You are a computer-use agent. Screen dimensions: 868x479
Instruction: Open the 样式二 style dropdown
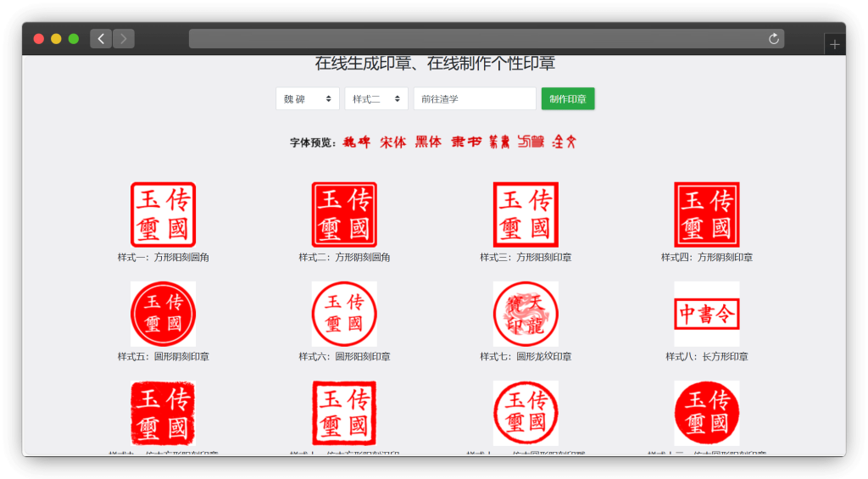(x=376, y=99)
